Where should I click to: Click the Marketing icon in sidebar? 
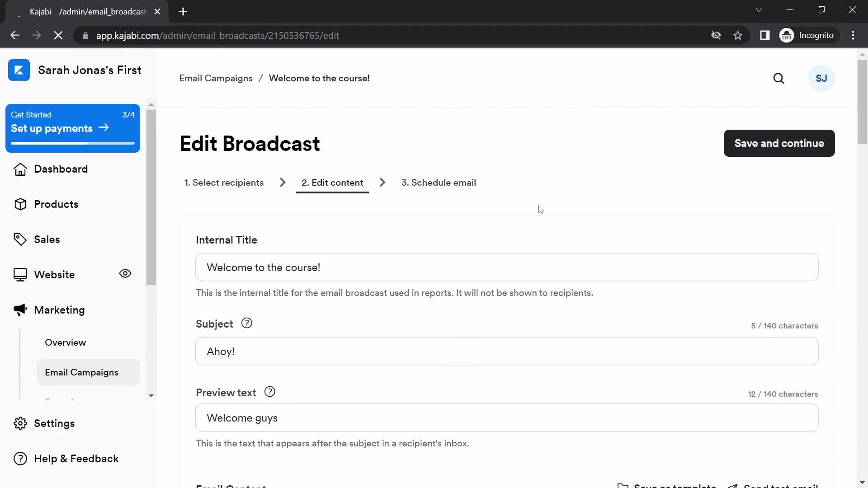point(19,310)
